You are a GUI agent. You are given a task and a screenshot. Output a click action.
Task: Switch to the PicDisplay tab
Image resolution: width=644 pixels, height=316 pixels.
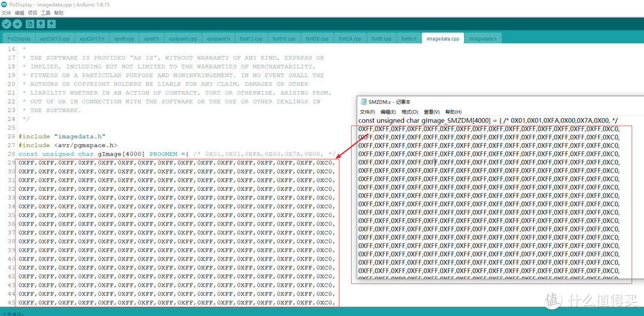[19, 39]
